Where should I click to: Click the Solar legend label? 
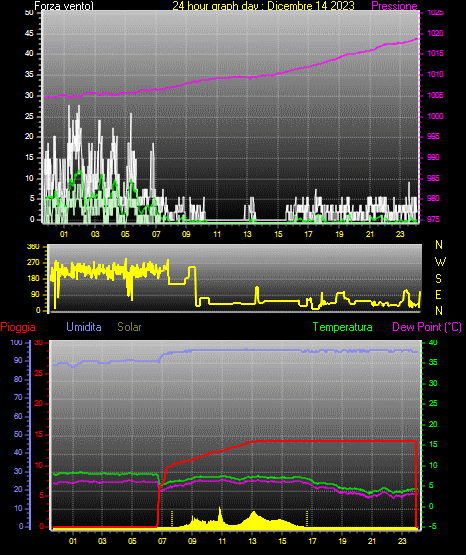pos(129,327)
